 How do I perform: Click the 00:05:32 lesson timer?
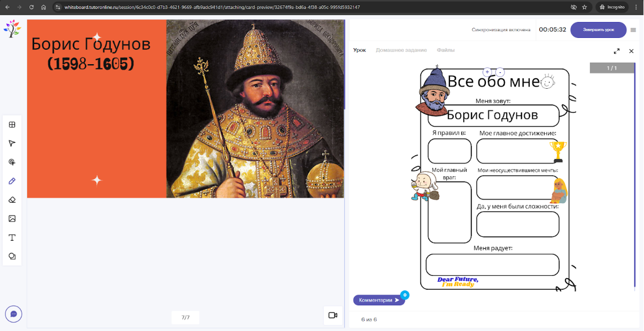tap(552, 30)
